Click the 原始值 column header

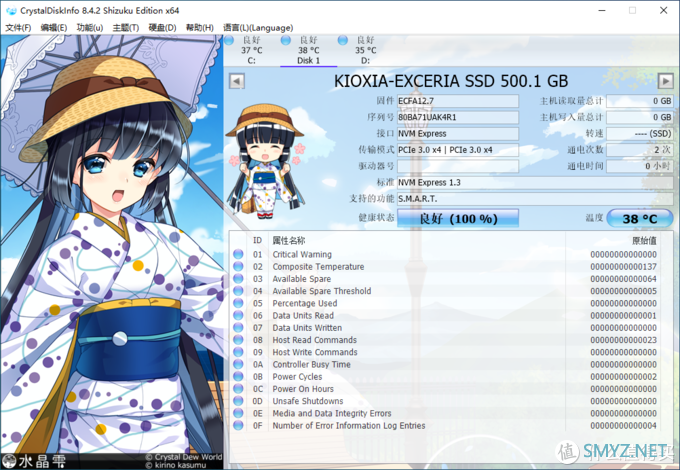(x=644, y=241)
